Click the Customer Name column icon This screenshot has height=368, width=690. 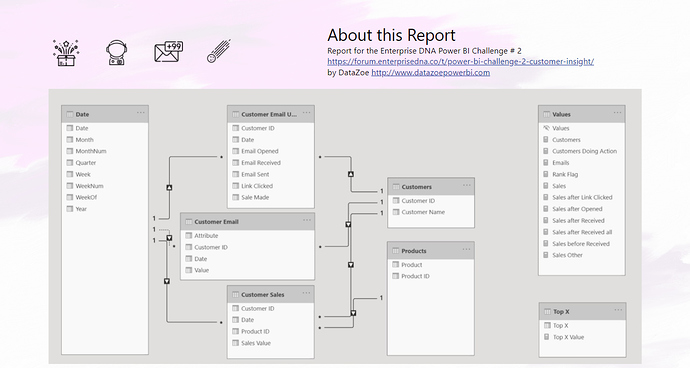[x=396, y=212]
